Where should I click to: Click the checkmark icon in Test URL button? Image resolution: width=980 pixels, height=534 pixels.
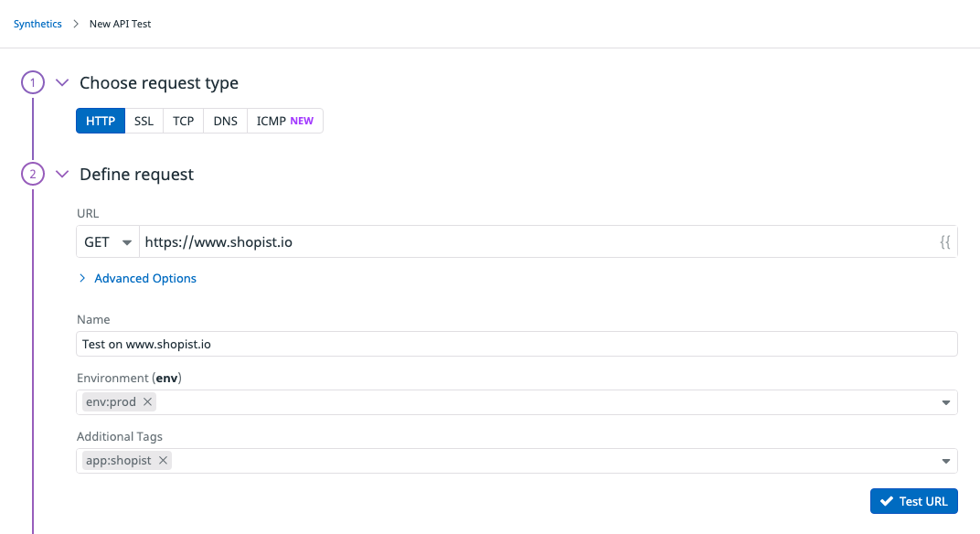[887, 501]
